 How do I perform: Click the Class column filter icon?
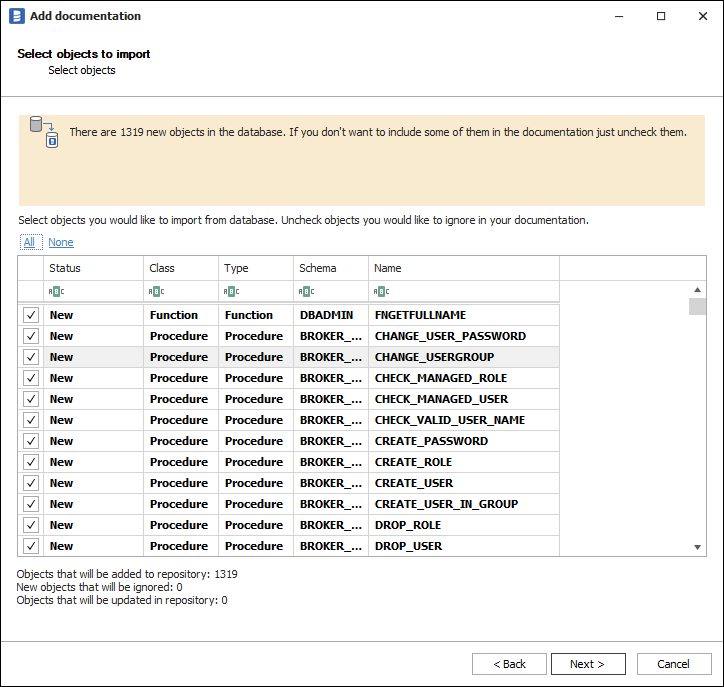(x=155, y=291)
